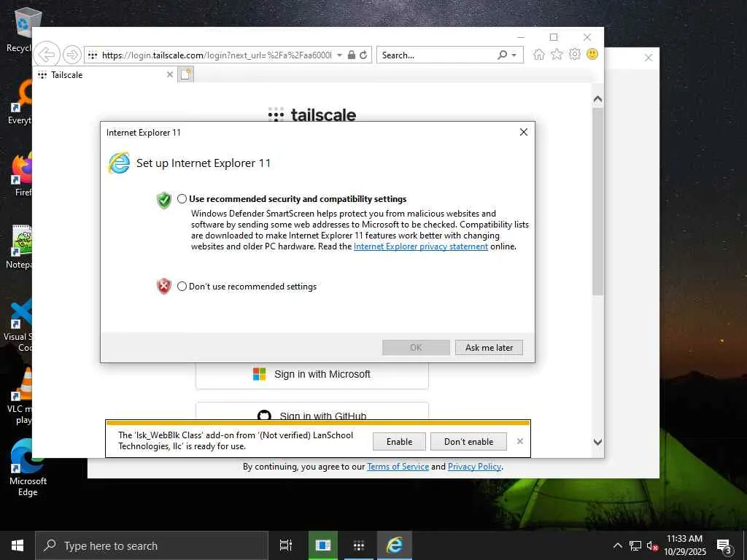Image resolution: width=747 pixels, height=560 pixels.
Task: Open the IE Tools gear icon
Action: coord(575,54)
